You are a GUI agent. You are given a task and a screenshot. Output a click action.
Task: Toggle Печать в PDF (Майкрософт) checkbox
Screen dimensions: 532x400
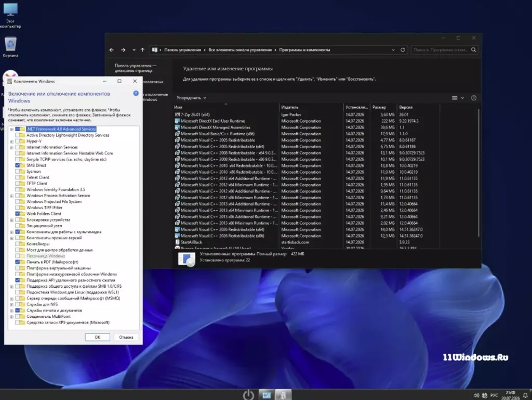click(17, 262)
